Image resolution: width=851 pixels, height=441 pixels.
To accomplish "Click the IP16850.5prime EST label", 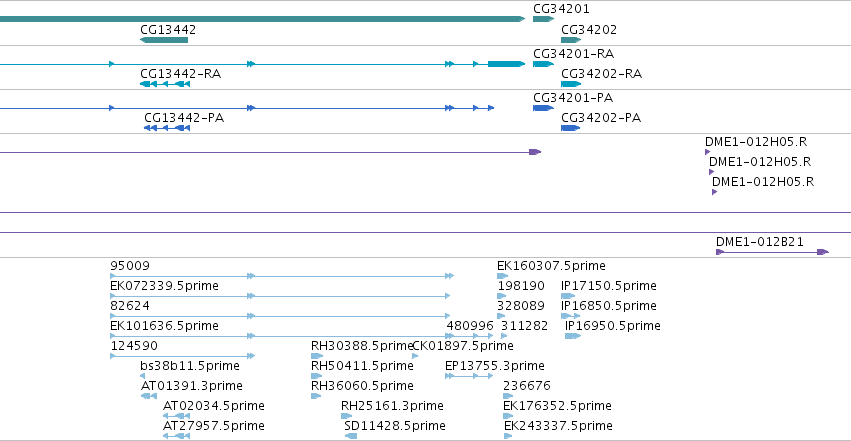I will point(609,306).
